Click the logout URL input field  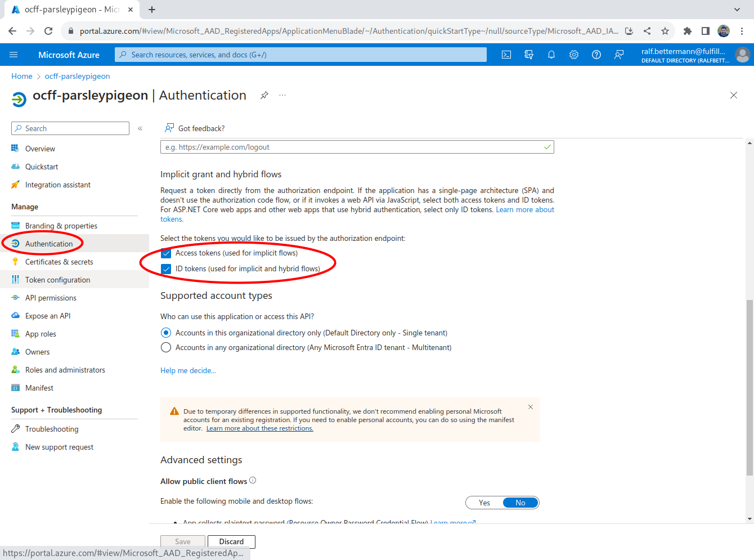click(x=352, y=147)
